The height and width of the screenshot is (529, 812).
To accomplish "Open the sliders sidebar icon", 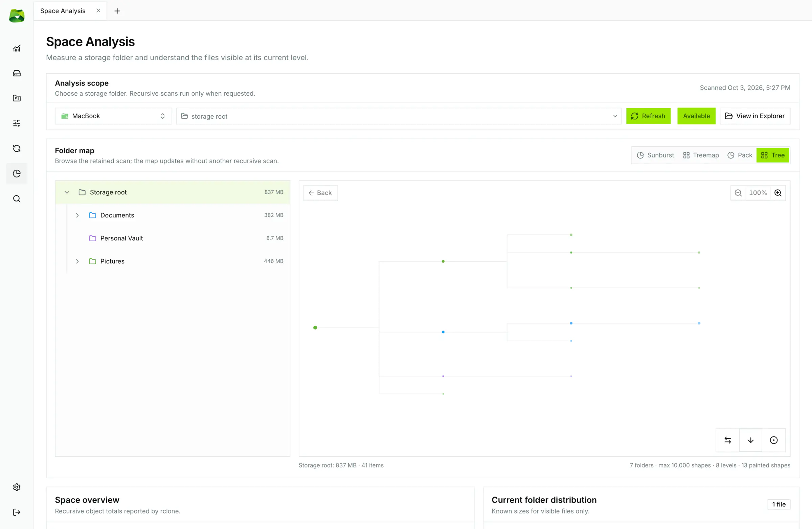I will pos(16,123).
